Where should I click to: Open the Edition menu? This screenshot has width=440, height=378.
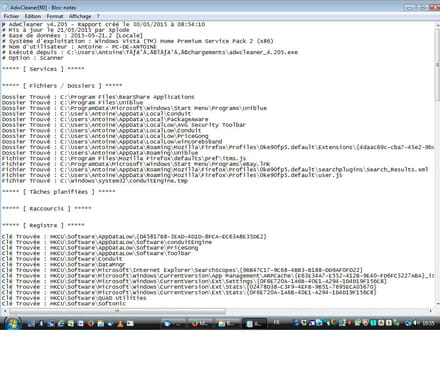click(33, 16)
